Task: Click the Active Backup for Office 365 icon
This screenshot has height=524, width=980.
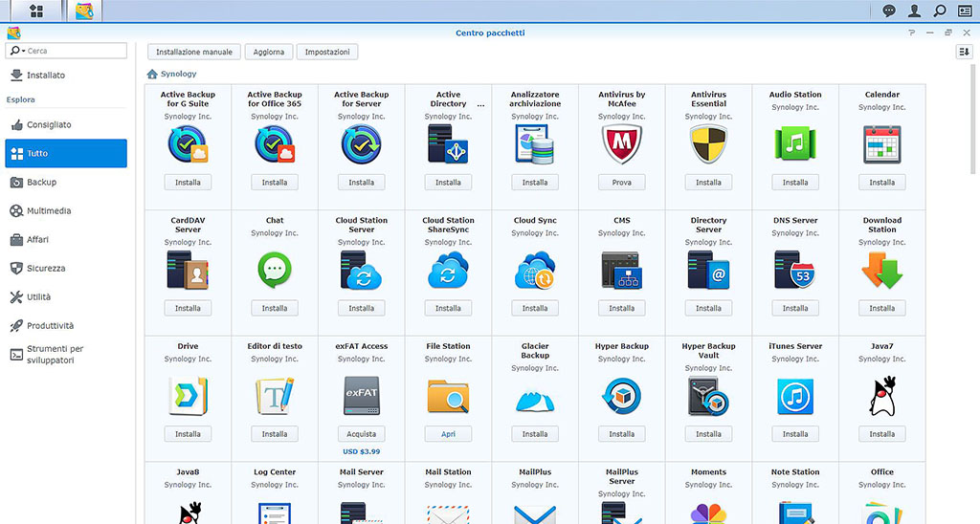Action: [275, 143]
